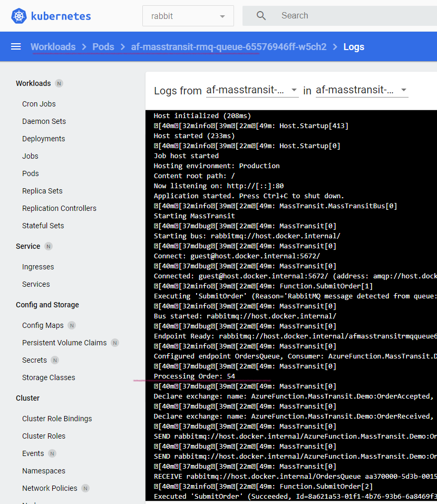Click log line starting 'Executed SubmitOrder'
Image resolution: width=437 pixels, height=504 pixels.
point(295,497)
